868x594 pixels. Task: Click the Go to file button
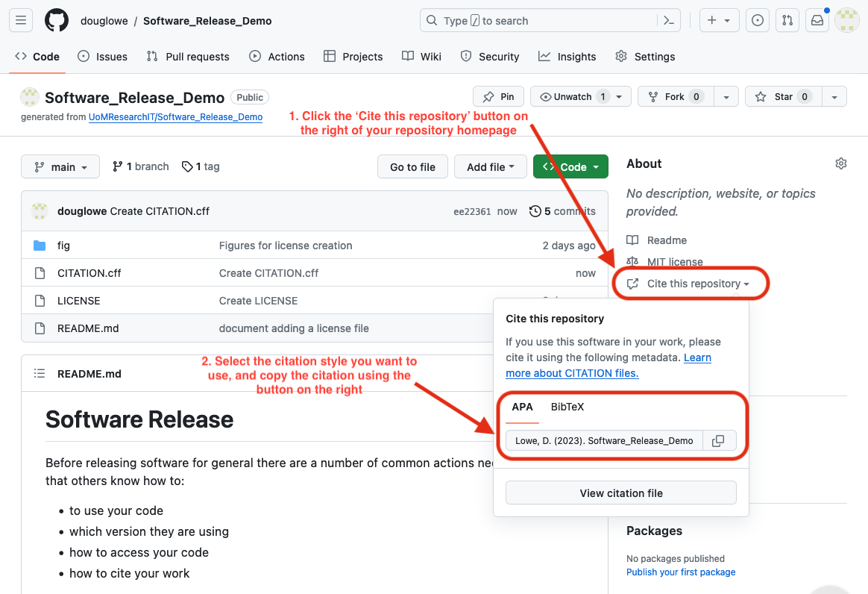(412, 167)
